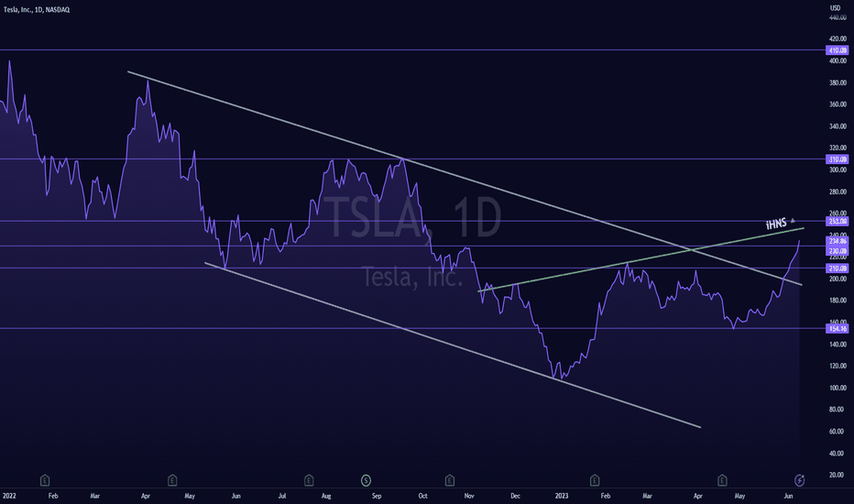
Task: Click the 2022 year label on time axis
Action: [9, 496]
